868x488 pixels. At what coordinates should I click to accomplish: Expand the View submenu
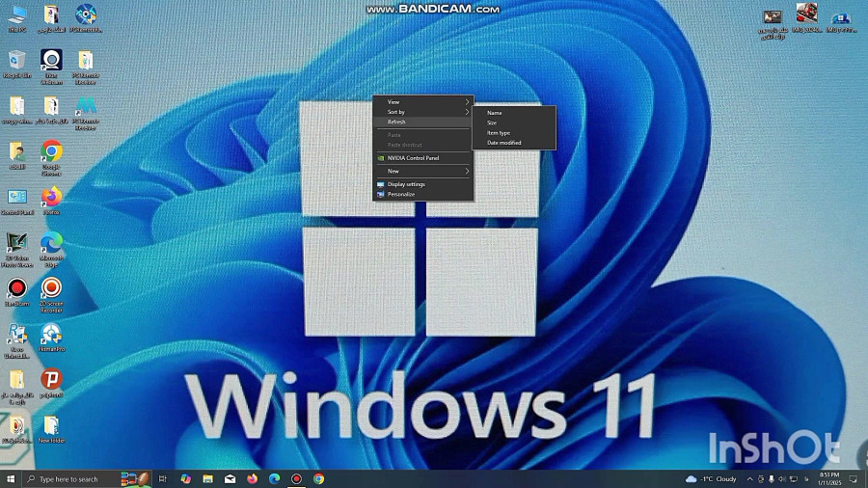423,102
